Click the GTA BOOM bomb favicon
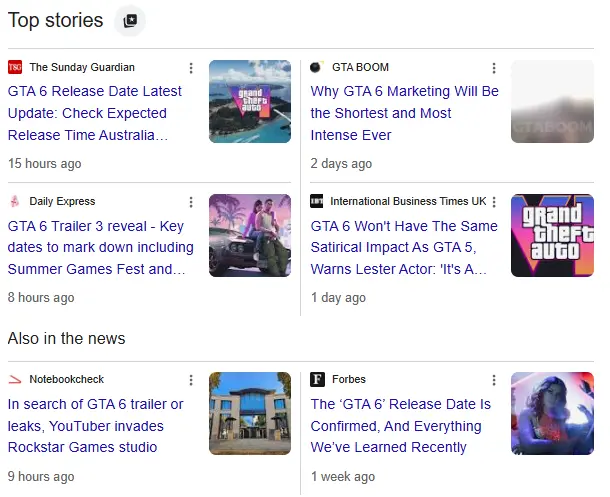This screenshot has width=610, height=497. pos(317,67)
